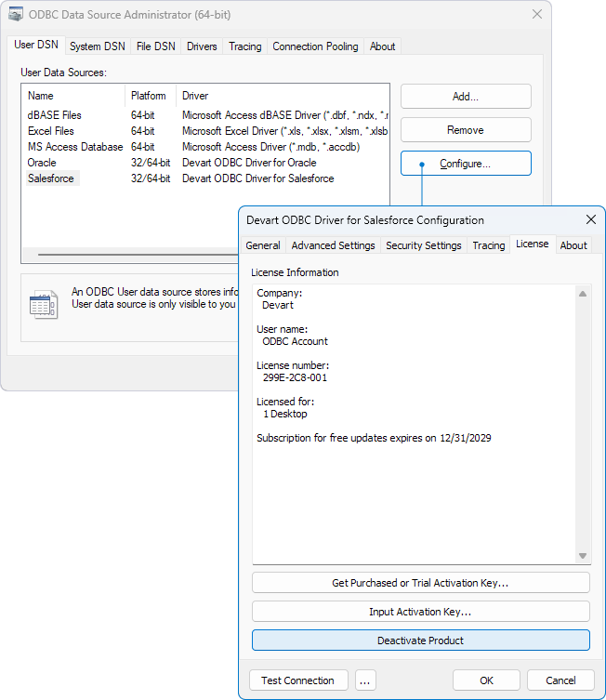
Task: Click the Remove button
Action: click(x=466, y=130)
